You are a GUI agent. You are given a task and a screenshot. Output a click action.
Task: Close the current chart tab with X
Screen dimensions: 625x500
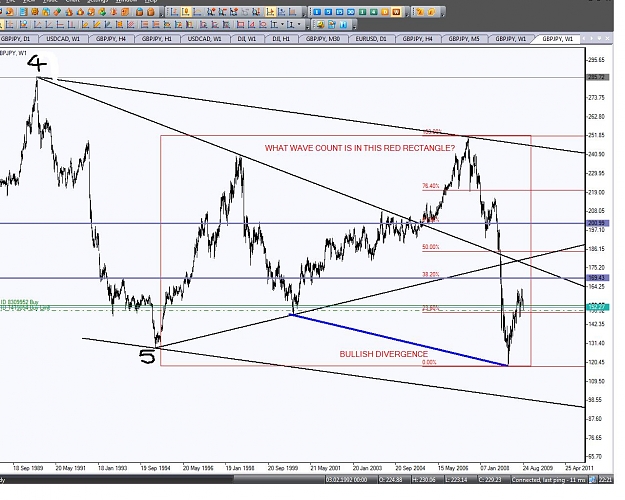[x=607, y=38]
